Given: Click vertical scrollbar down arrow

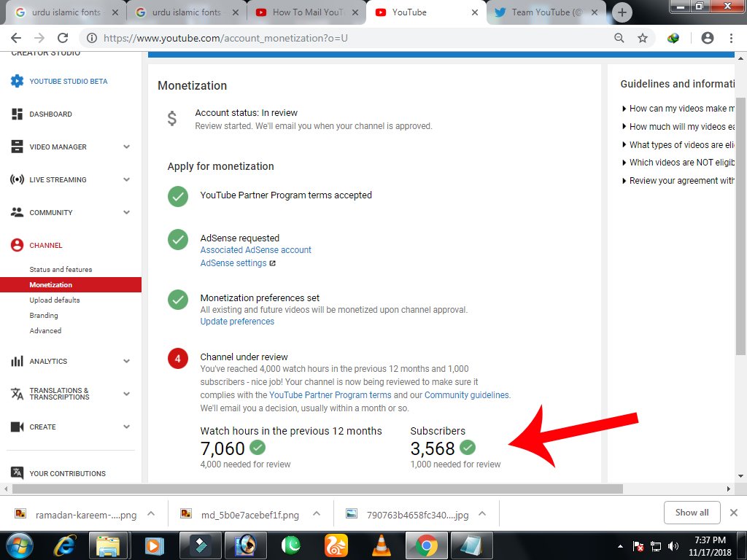Looking at the screenshot, I should tap(740, 475).
